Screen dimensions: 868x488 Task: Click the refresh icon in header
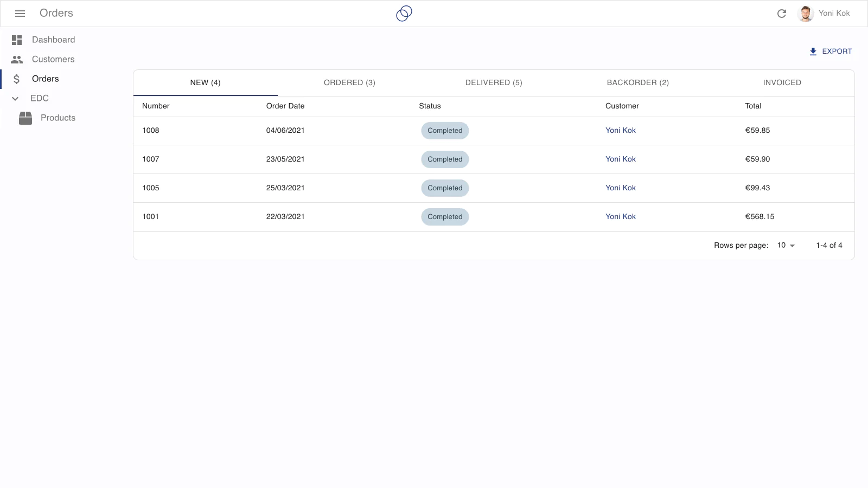click(x=782, y=14)
